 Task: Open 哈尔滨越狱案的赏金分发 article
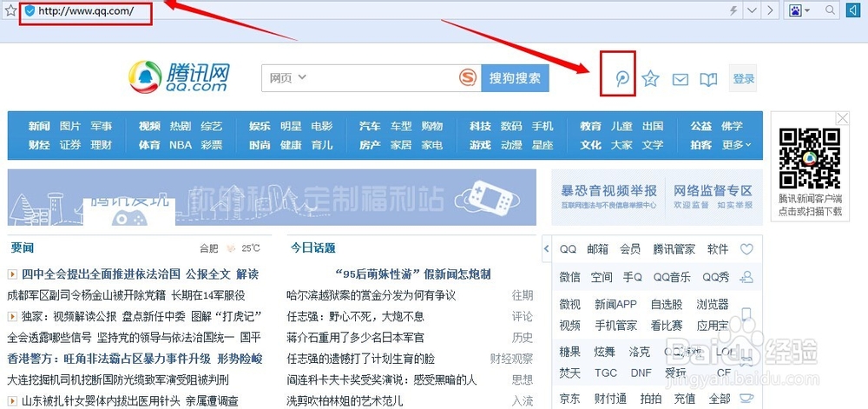coord(372,295)
